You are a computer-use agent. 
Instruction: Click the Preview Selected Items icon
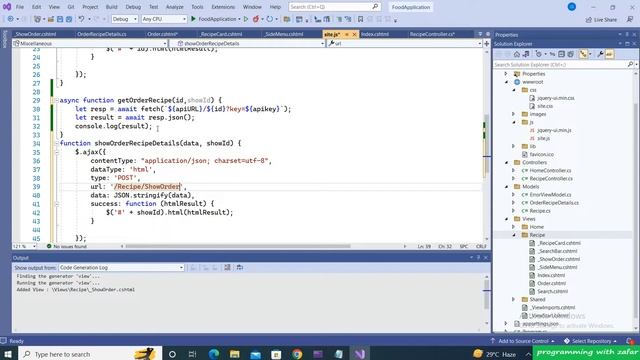(x=609, y=54)
